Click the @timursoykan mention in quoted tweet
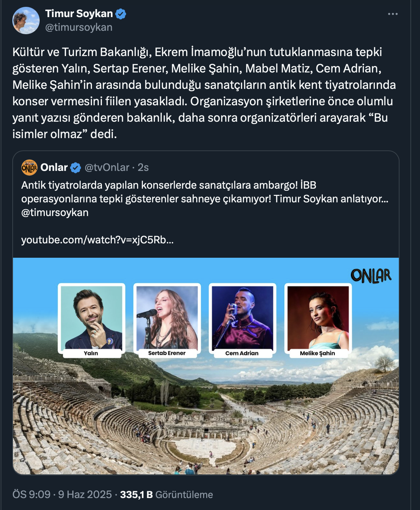 (55, 213)
